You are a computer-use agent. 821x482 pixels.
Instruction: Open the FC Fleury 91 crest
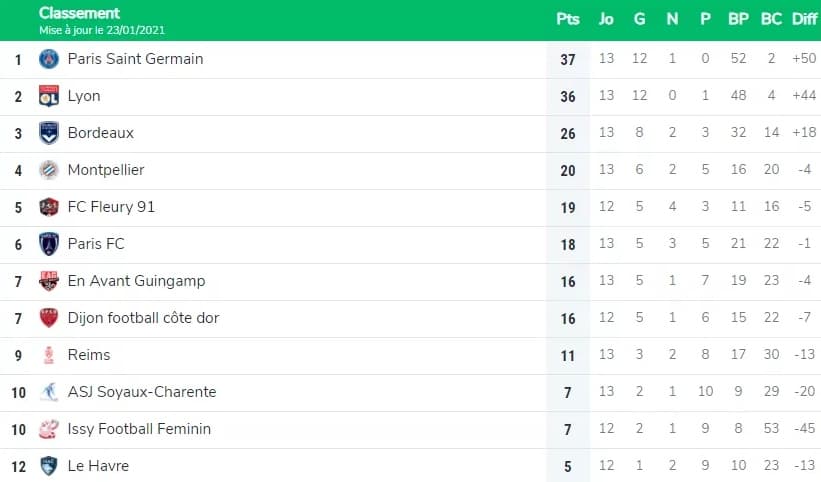click(x=49, y=207)
